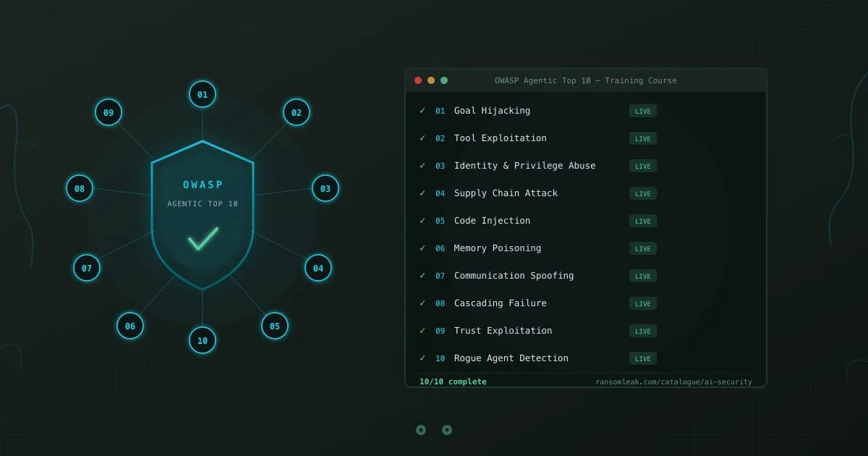Viewport: 868px width, 456px height.
Task: Click the 01 node circle above the shield
Action: [203, 94]
